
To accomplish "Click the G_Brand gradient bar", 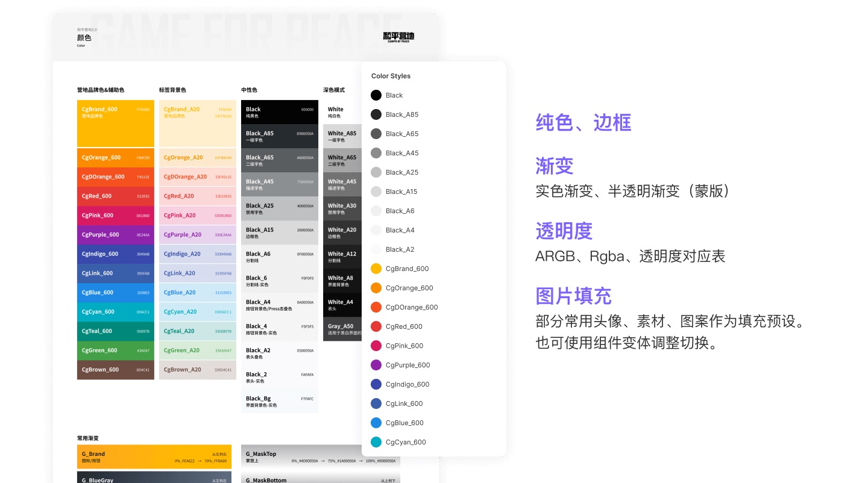I will coord(154,457).
